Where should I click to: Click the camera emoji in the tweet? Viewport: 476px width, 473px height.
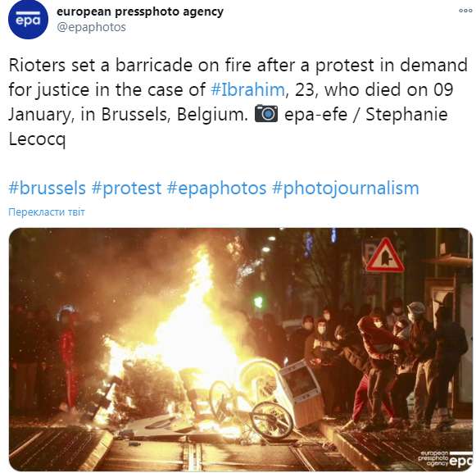click(x=266, y=114)
